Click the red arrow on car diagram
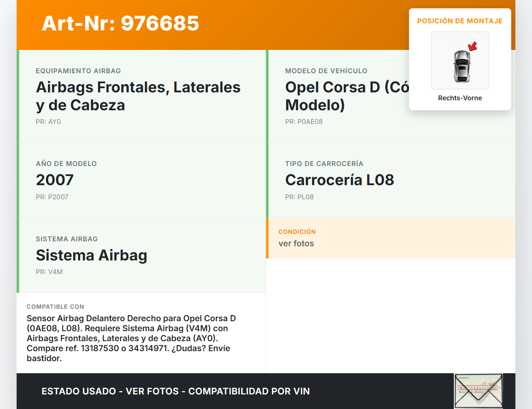 point(473,46)
